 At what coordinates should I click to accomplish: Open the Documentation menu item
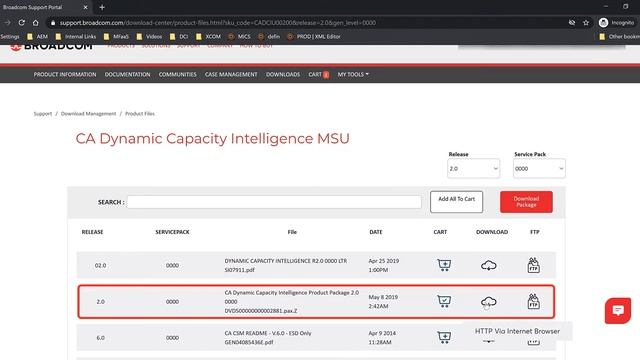(127, 74)
